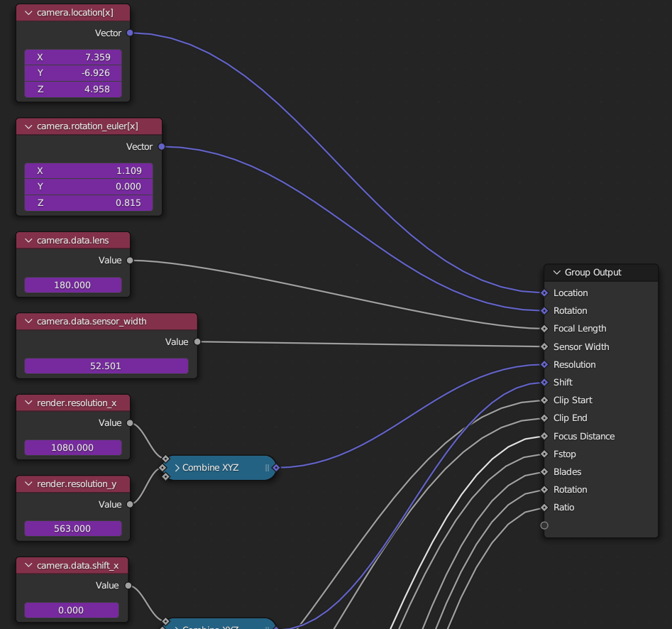Screen dimensions: 672x629
Task: Click camera.location Z value 4.958
Action: [x=73, y=89]
